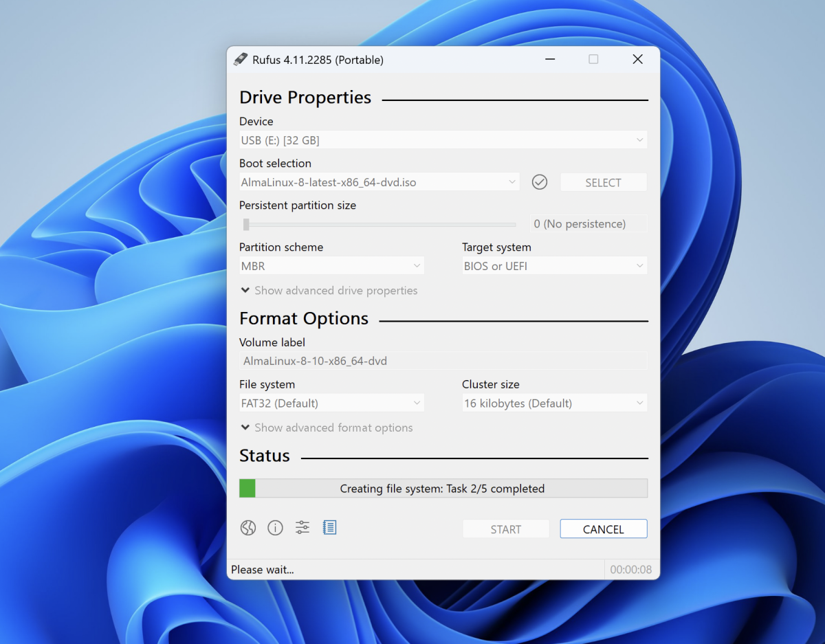Open the Boot selection ISO dropdown

point(379,182)
